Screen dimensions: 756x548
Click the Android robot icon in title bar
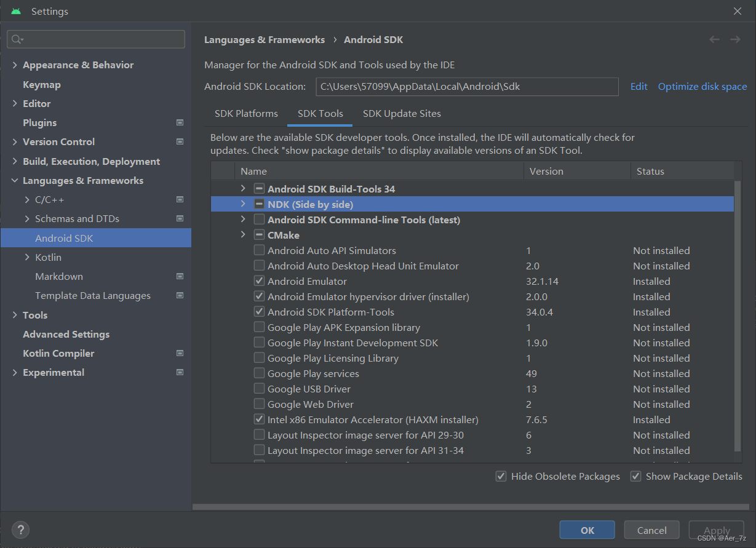click(x=15, y=10)
